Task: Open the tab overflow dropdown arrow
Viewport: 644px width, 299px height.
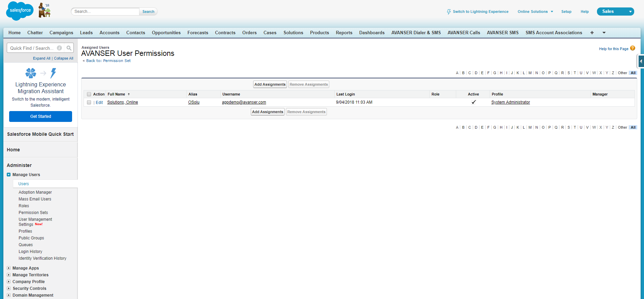Action: (604, 33)
